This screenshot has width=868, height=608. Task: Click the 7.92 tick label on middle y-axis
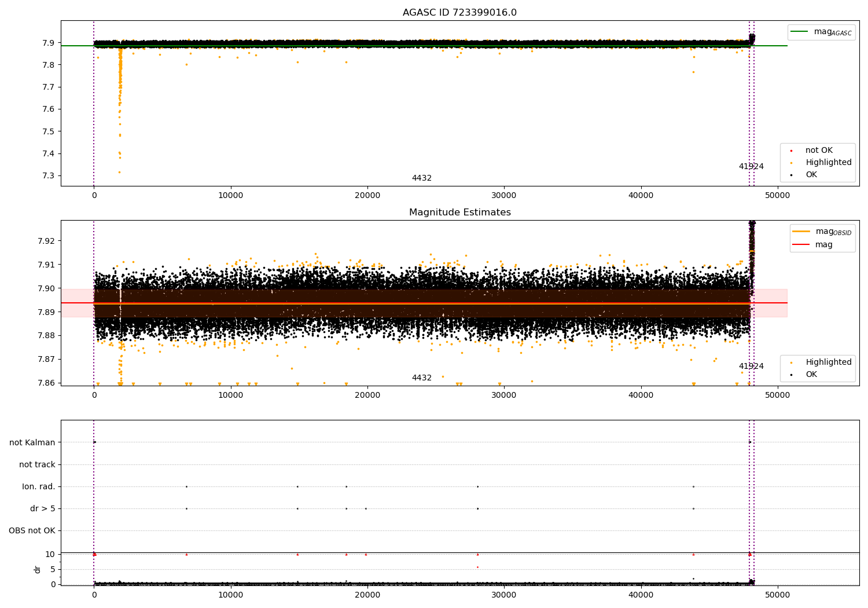[44, 241]
